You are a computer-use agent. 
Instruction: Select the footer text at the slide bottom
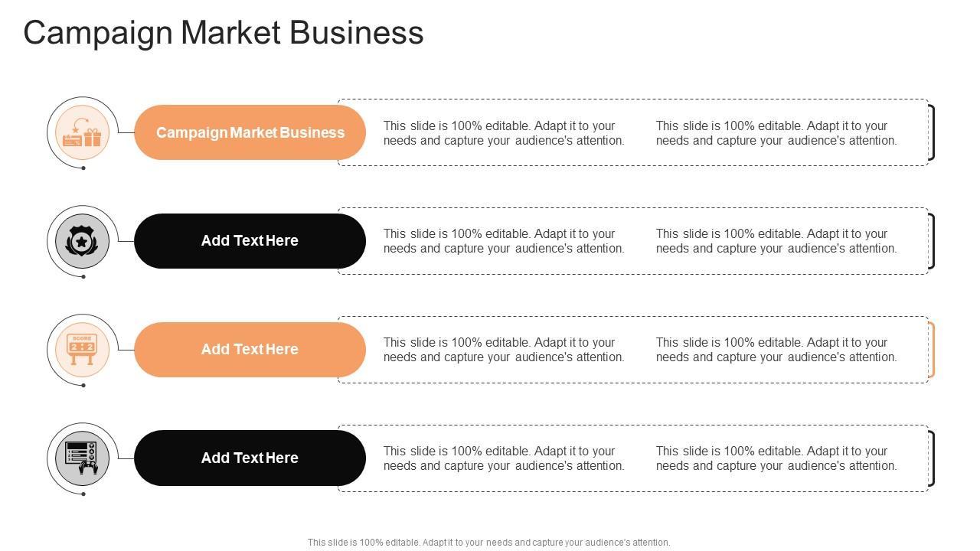pos(488,543)
